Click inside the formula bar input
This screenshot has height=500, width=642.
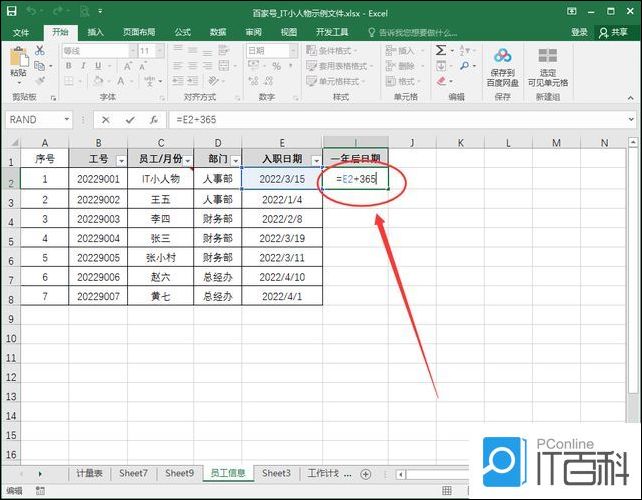pos(400,119)
